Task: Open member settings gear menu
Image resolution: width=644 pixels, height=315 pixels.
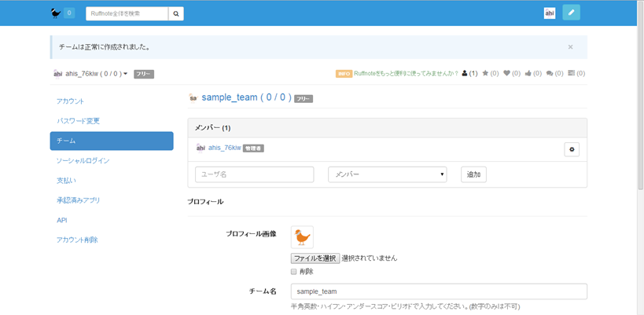Action: (x=572, y=149)
